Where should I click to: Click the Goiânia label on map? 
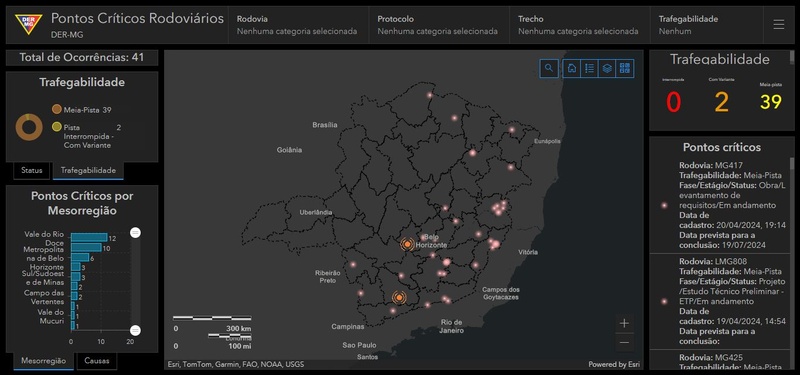[289, 150]
